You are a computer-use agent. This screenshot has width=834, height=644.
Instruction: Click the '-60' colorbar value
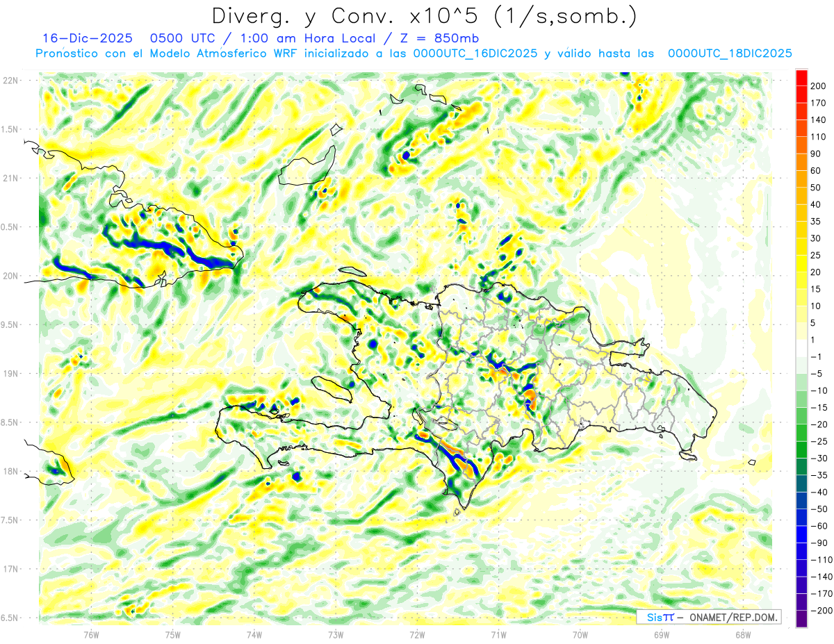[819, 526]
